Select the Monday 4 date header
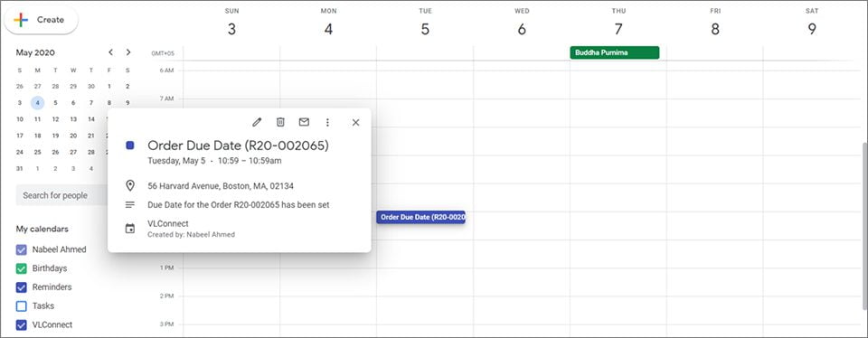The width and height of the screenshot is (868, 338). point(328,23)
